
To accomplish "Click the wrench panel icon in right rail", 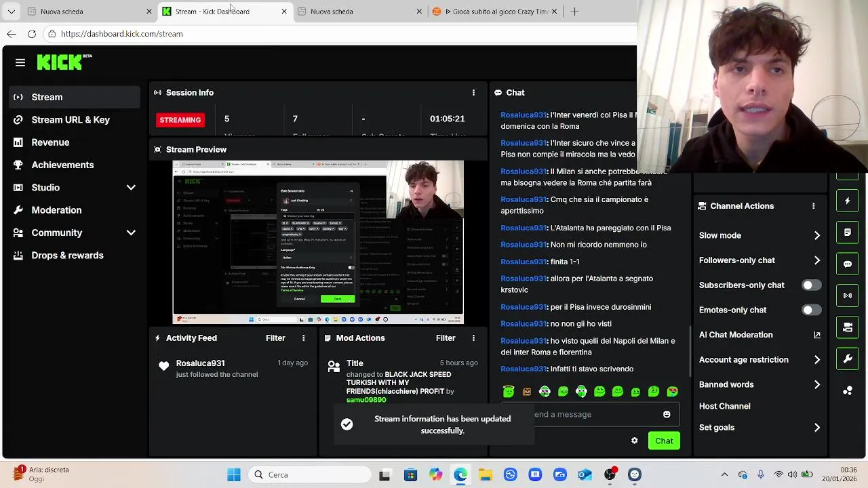I will tap(848, 359).
